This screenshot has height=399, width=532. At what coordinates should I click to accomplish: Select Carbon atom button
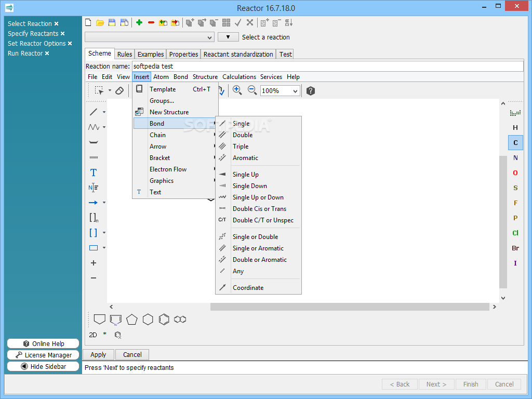pos(515,143)
